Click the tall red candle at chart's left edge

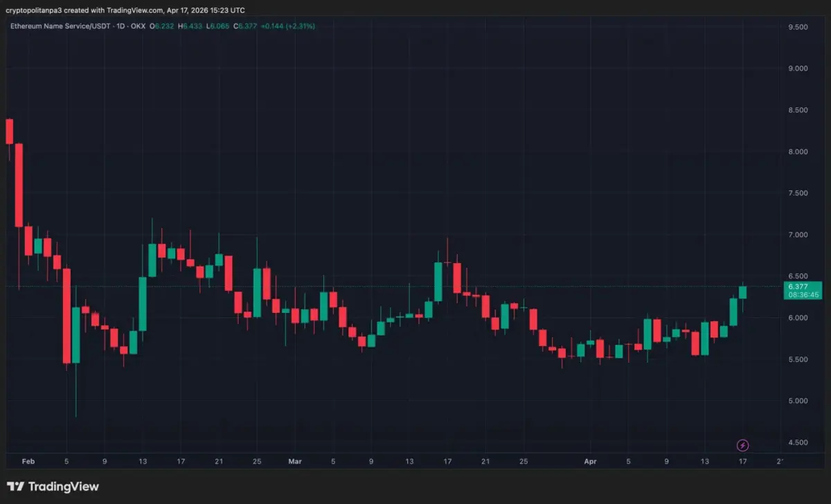pyautogui.click(x=19, y=185)
